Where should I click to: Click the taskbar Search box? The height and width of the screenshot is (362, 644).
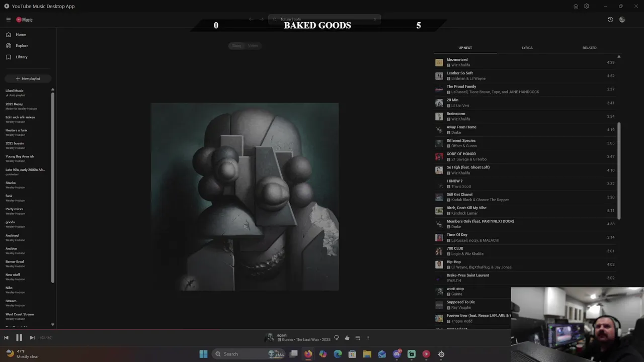tap(250, 354)
